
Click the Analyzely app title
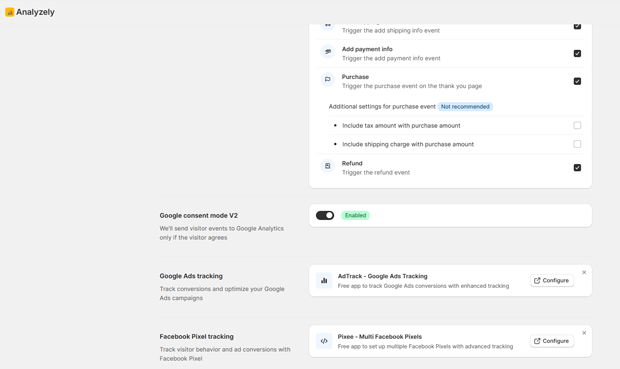pyautogui.click(x=35, y=12)
